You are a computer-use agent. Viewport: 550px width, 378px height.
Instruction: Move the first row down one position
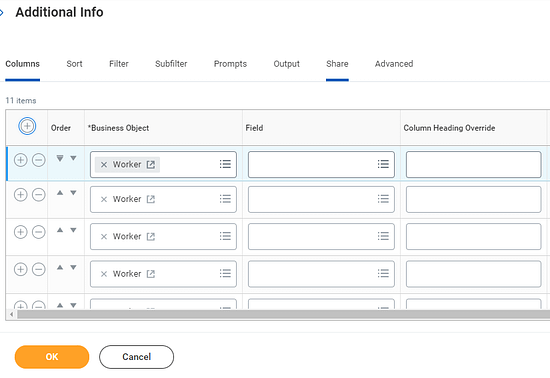coord(73,158)
